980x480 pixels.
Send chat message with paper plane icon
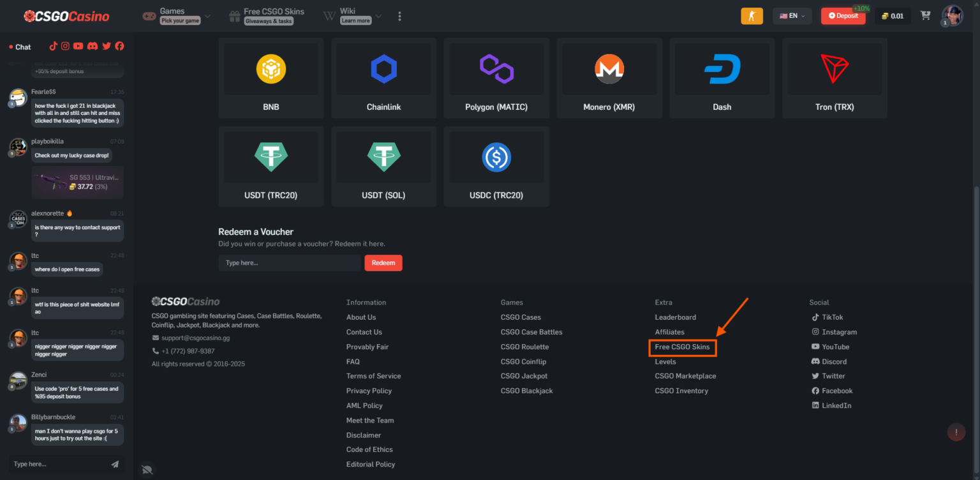click(115, 464)
